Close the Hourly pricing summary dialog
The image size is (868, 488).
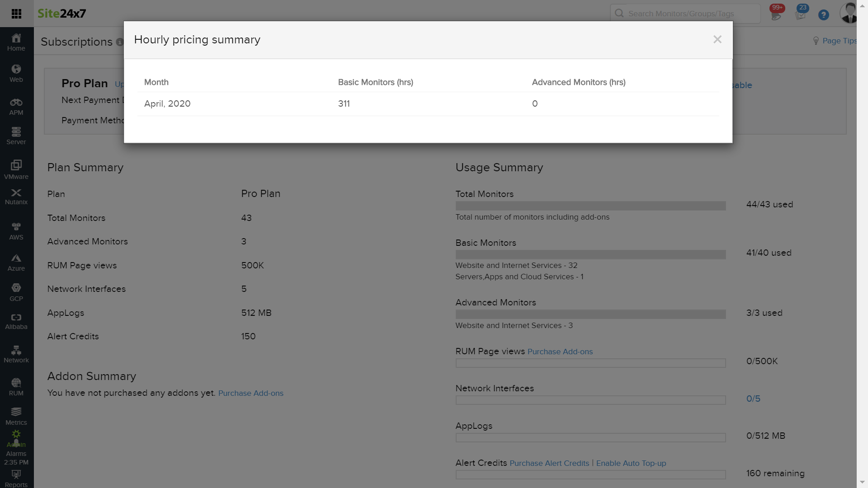(717, 39)
